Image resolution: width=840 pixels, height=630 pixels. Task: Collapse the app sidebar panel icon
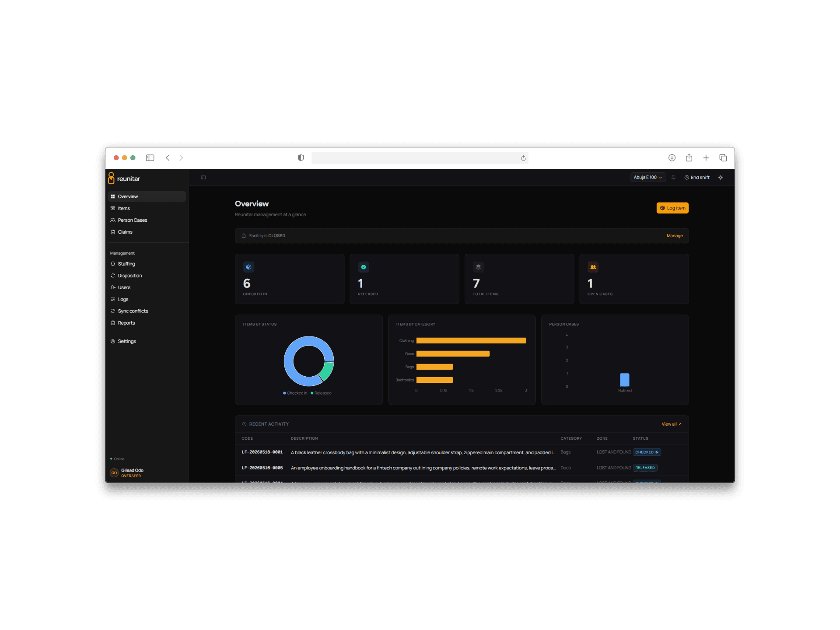203,178
